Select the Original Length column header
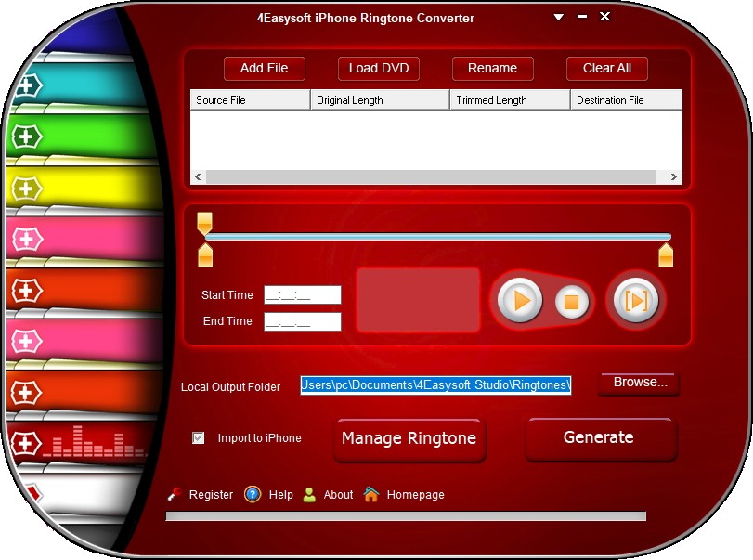This screenshot has width=753, height=560. 381,100
